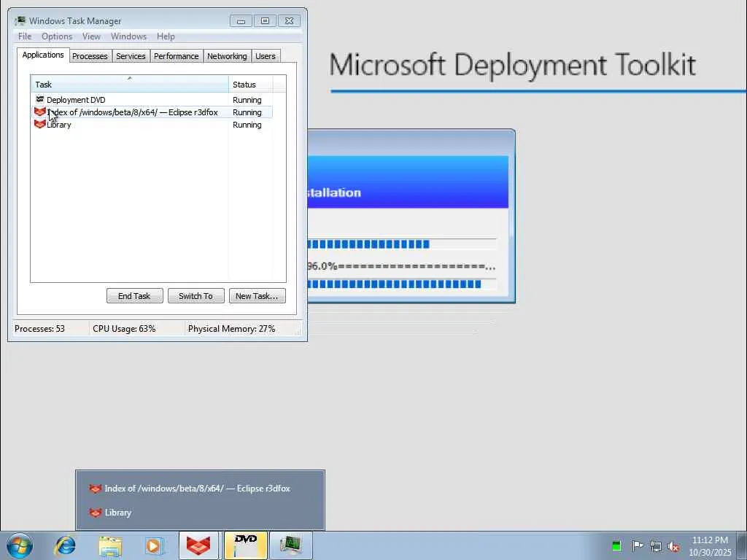This screenshot has height=560, width=747.
Task: Click the Show desktop button
Action: tap(742, 545)
